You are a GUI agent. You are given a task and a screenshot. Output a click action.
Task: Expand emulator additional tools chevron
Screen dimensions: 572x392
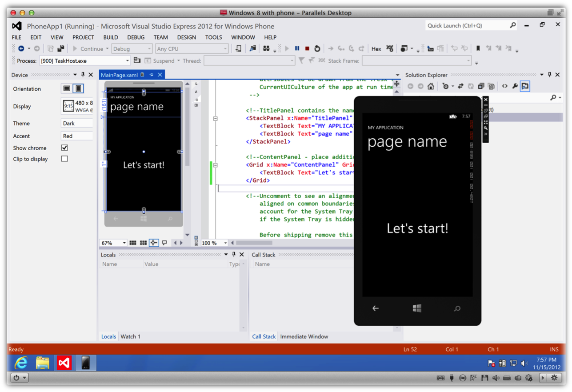point(486,134)
